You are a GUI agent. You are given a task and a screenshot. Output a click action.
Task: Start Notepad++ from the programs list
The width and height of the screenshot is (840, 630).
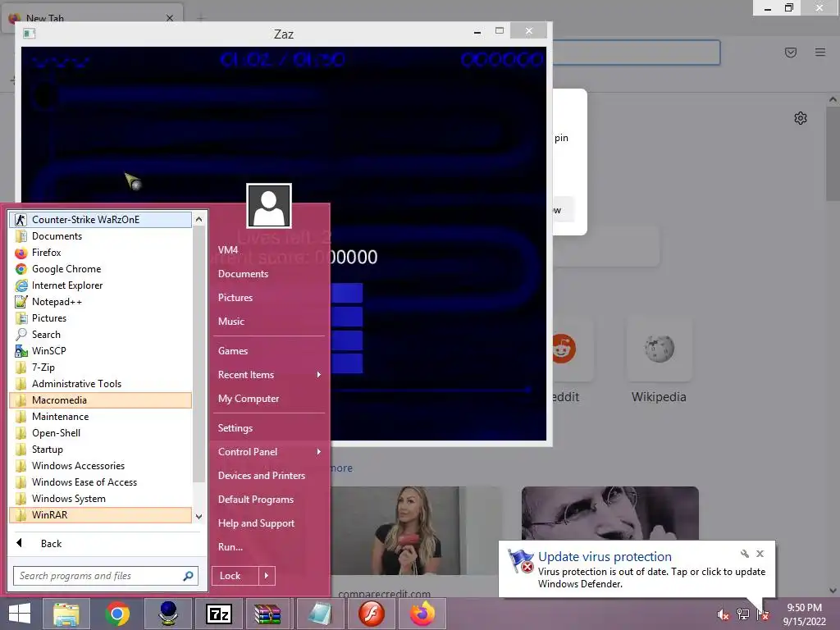(100, 302)
